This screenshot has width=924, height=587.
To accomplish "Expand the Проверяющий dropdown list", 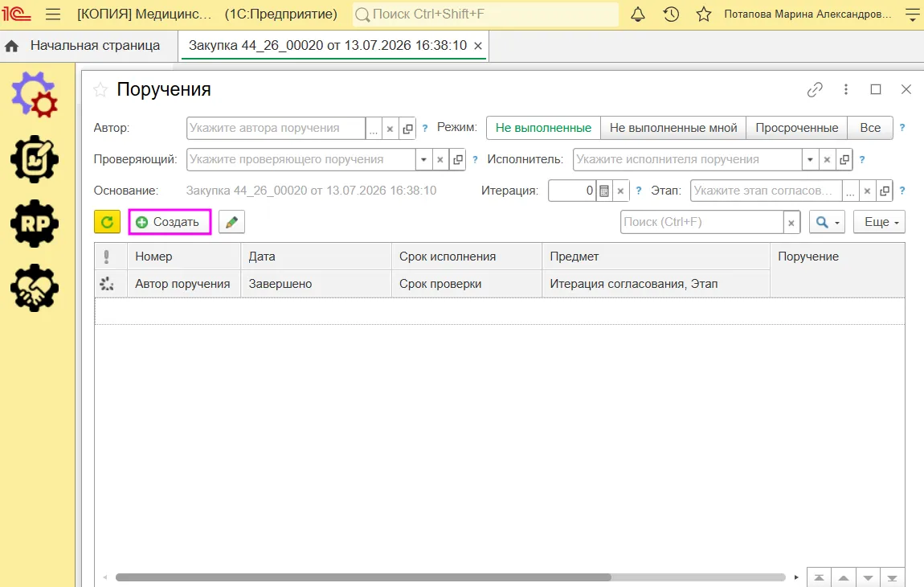I will (x=423, y=159).
